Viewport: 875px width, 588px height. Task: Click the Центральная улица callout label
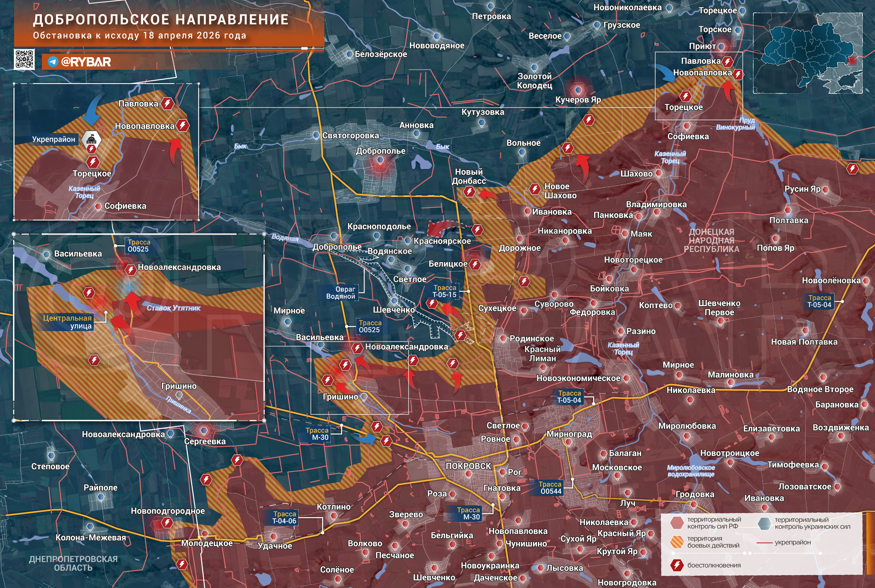(67, 322)
